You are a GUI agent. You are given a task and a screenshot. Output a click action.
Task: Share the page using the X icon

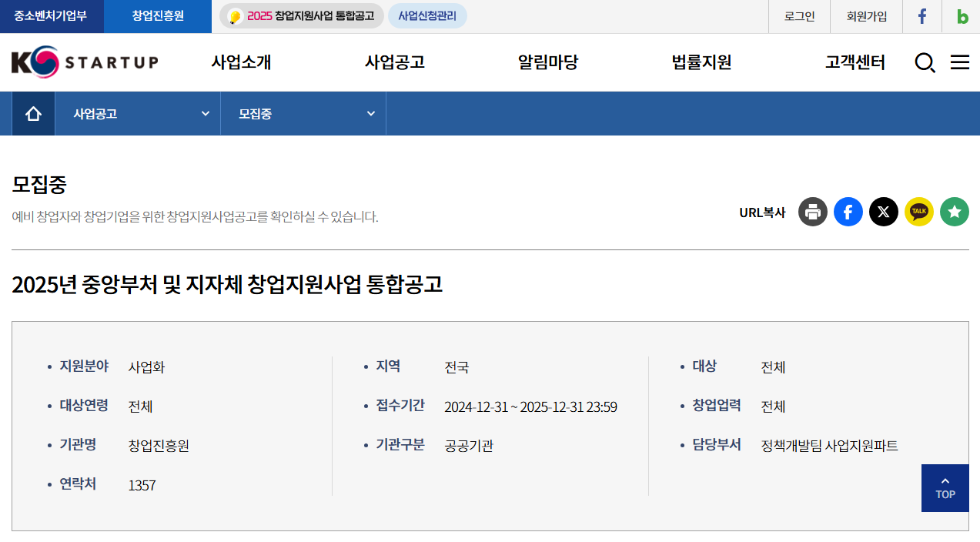883,212
